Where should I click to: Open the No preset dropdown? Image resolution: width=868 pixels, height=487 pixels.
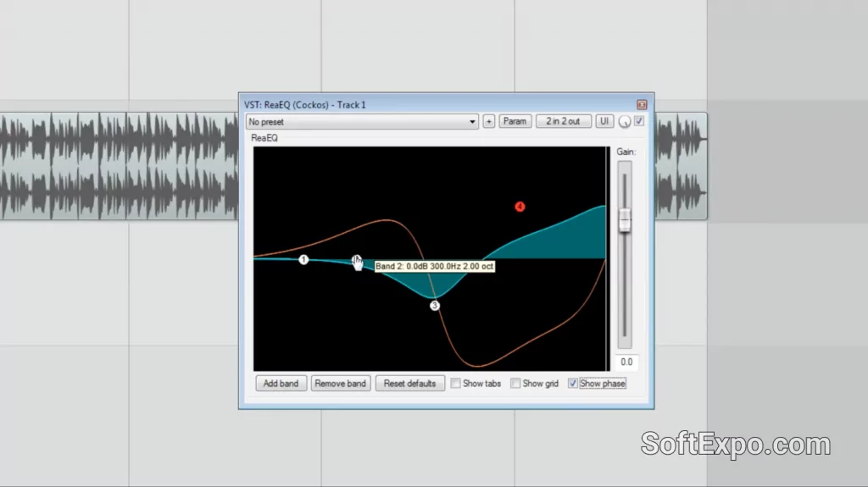tap(363, 122)
